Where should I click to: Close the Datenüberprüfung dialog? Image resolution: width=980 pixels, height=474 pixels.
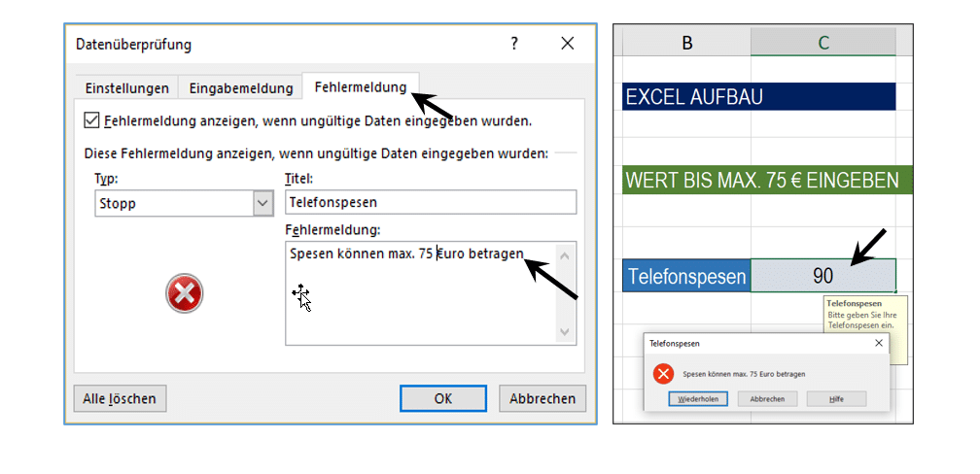point(567,44)
